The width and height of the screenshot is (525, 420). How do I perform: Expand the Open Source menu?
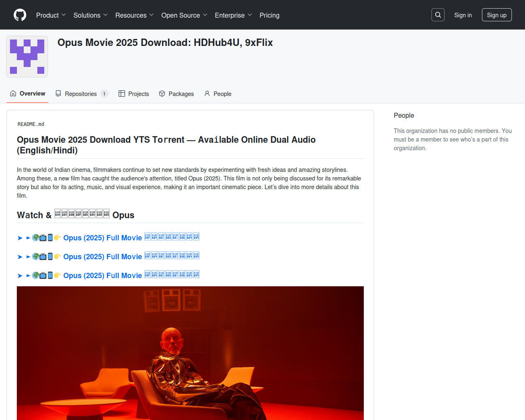coord(185,15)
